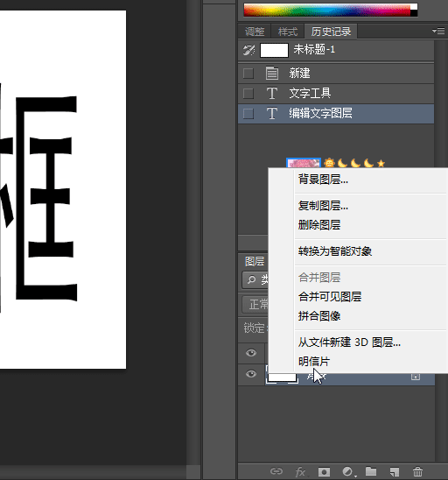Click the white document canvas
The height and width of the screenshot is (480, 448).
[63, 189]
